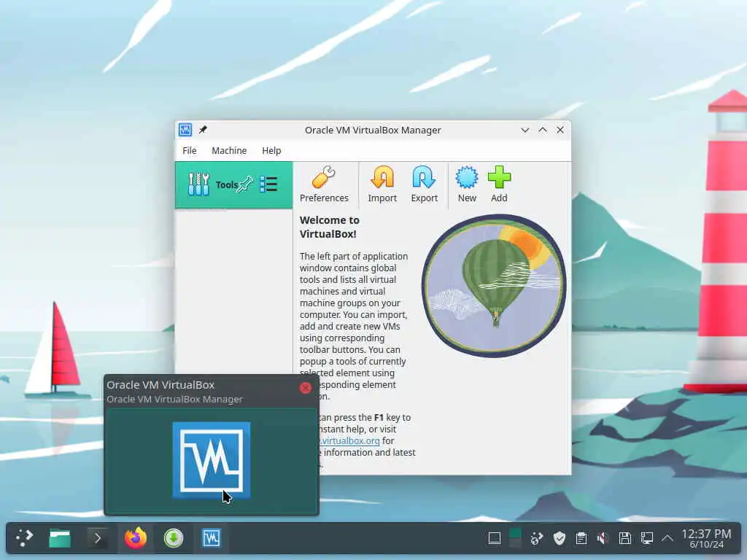This screenshot has width=747, height=560.
Task: Click the show desktop tray icon
Action: pos(495,539)
